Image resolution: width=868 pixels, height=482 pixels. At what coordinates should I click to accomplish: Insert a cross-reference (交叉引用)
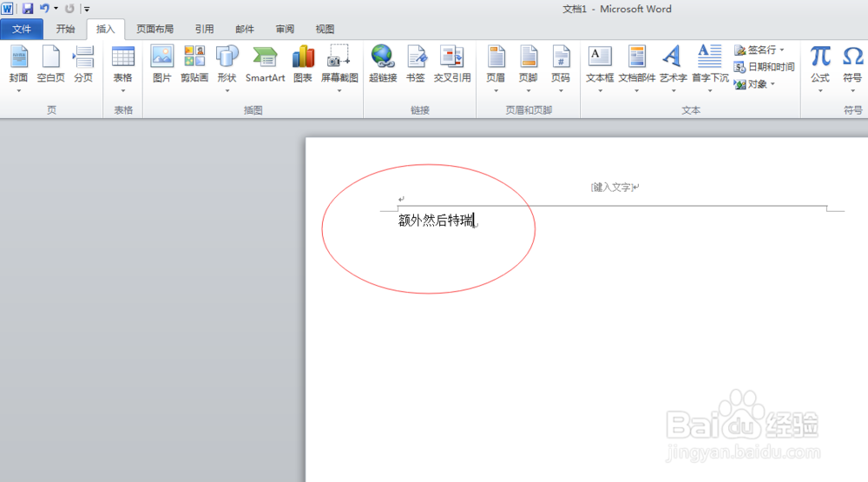tap(452, 63)
